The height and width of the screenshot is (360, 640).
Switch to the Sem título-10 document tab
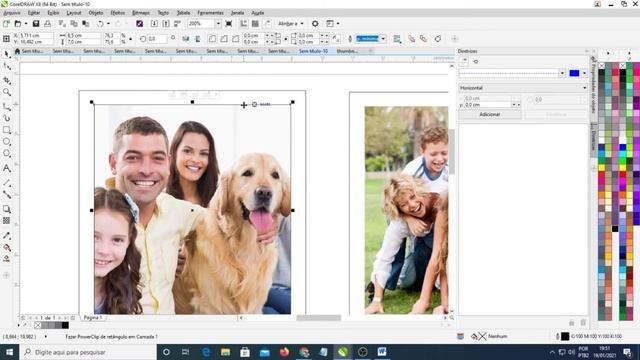(313, 51)
